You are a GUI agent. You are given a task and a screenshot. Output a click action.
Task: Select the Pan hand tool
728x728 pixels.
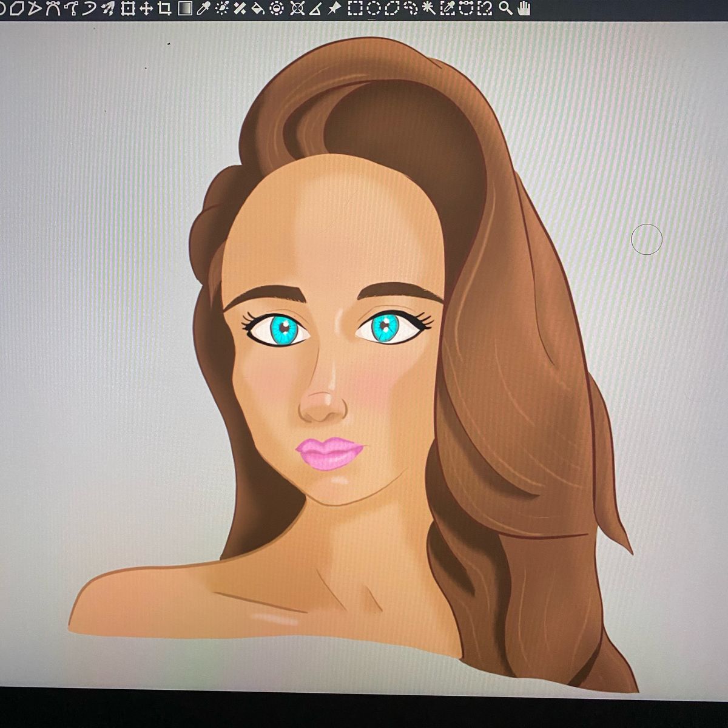524,8
